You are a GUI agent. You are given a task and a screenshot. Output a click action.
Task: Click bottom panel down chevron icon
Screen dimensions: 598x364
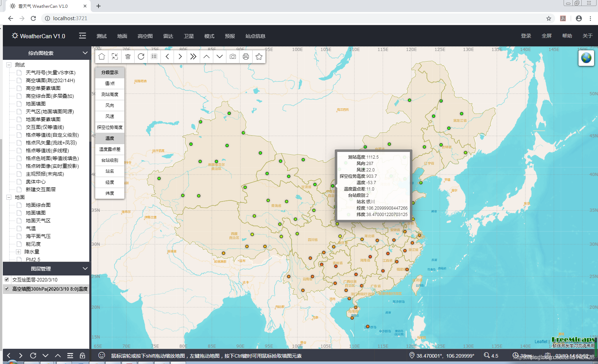[45, 356]
